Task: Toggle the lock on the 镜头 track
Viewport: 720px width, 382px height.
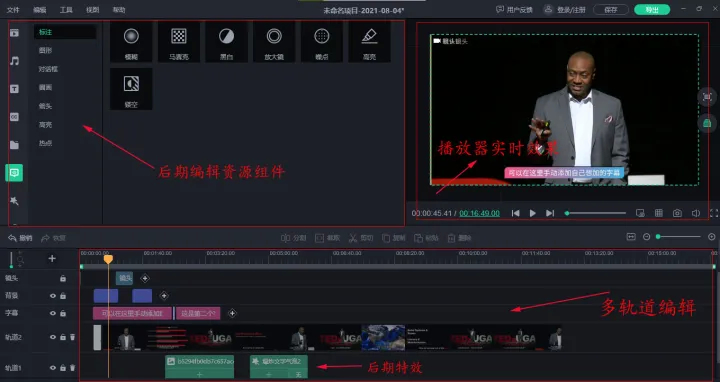Action: point(63,278)
